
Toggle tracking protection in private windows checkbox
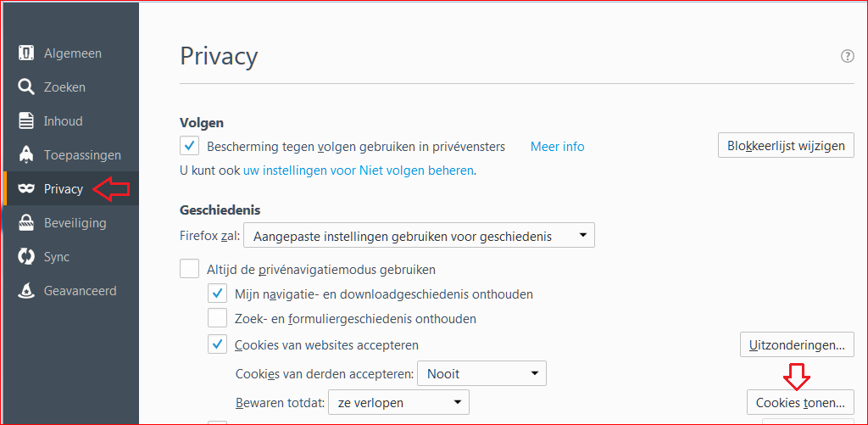pos(190,146)
